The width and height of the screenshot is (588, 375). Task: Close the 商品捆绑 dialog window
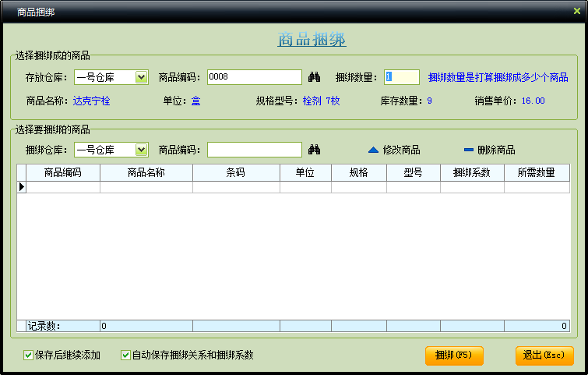576,11
